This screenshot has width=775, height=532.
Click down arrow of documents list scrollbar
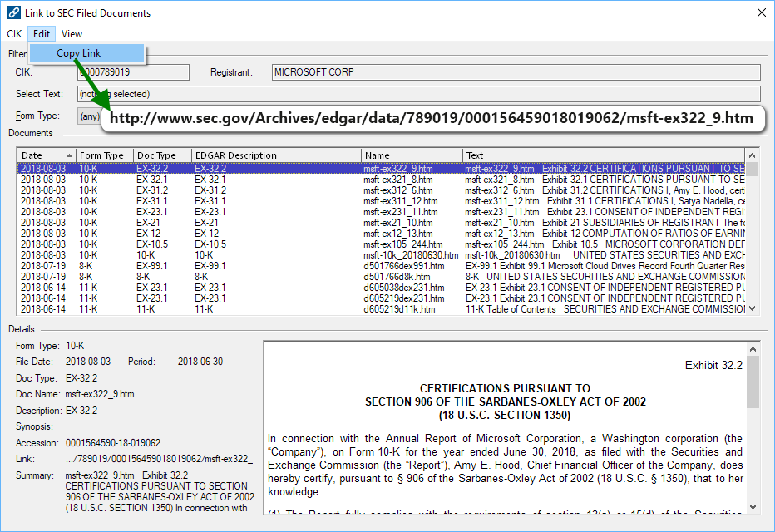(753, 308)
